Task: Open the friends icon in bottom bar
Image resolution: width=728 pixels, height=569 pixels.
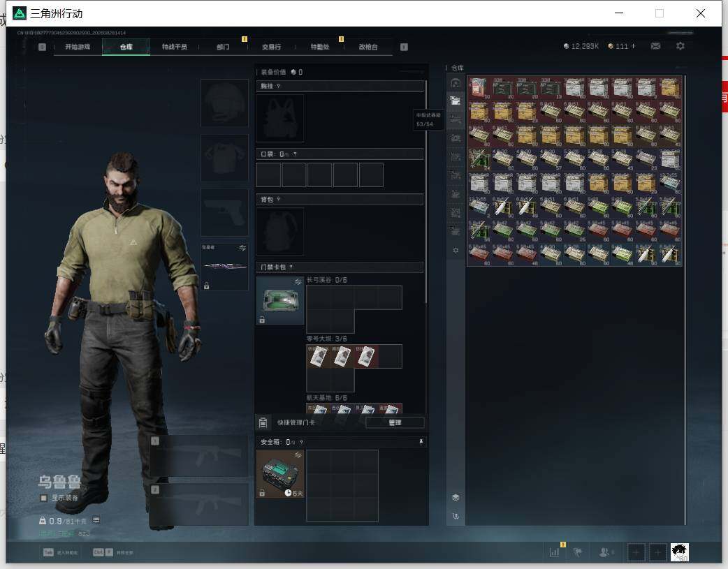Action: pyautogui.click(x=606, y=552)
